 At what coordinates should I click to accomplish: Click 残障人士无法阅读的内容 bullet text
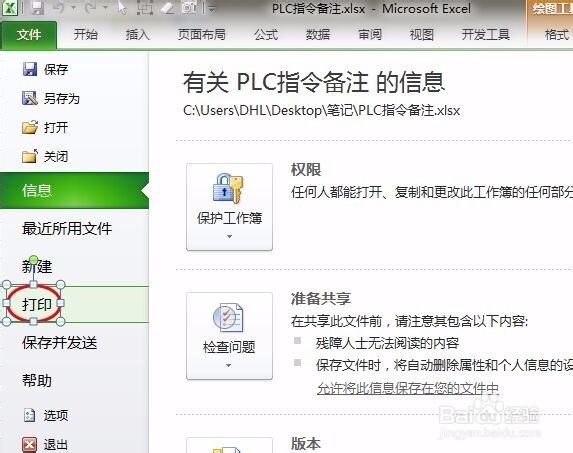coord(387,343)
